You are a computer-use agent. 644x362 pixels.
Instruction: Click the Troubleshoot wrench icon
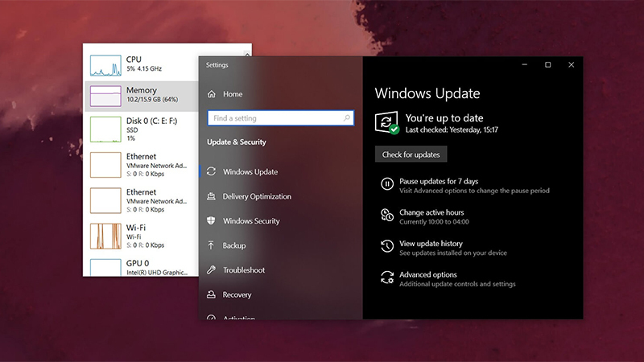(x=211, y=269)
